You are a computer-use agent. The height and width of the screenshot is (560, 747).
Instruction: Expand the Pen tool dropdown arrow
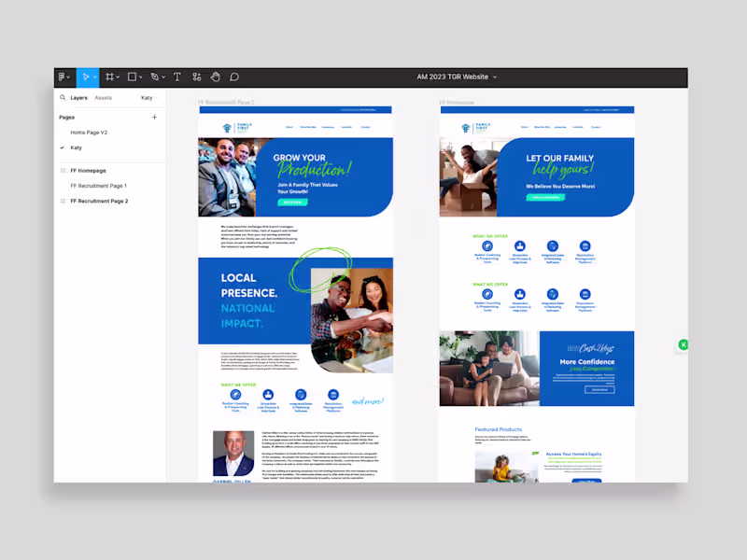pyautogui.click(x=163, y=77)
